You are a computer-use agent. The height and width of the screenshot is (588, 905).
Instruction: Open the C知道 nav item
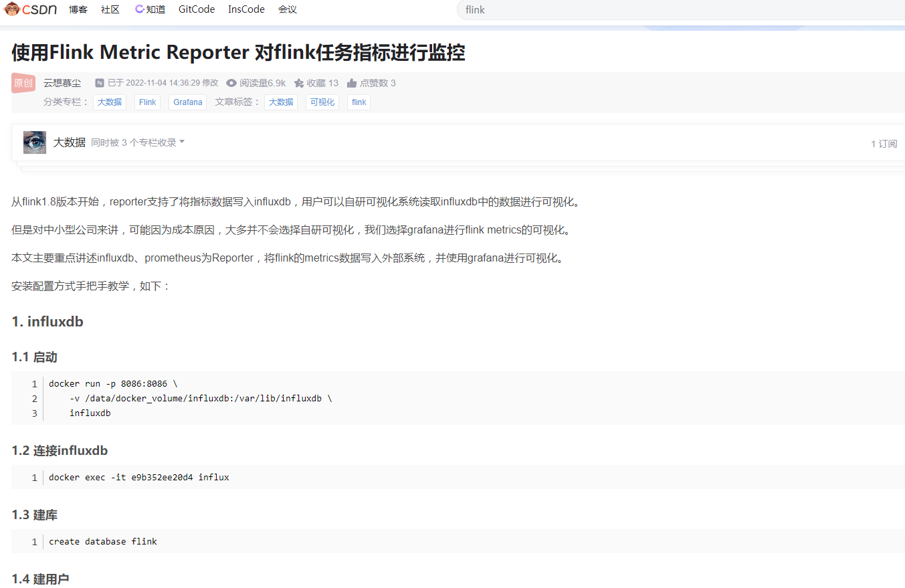(x=150, y=9)
